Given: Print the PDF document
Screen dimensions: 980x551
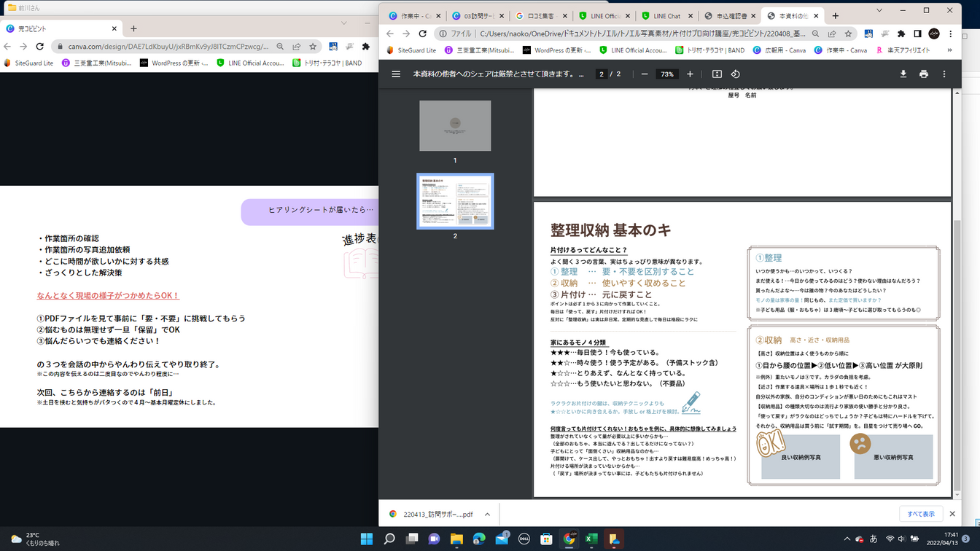Looking at the screenshot, I should click(924, 74).
